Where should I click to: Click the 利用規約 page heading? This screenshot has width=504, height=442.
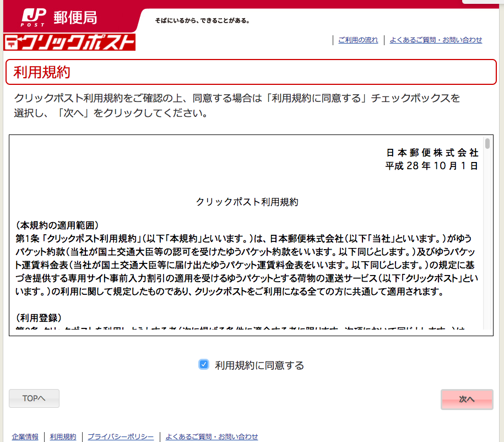(x=42, y=72)
